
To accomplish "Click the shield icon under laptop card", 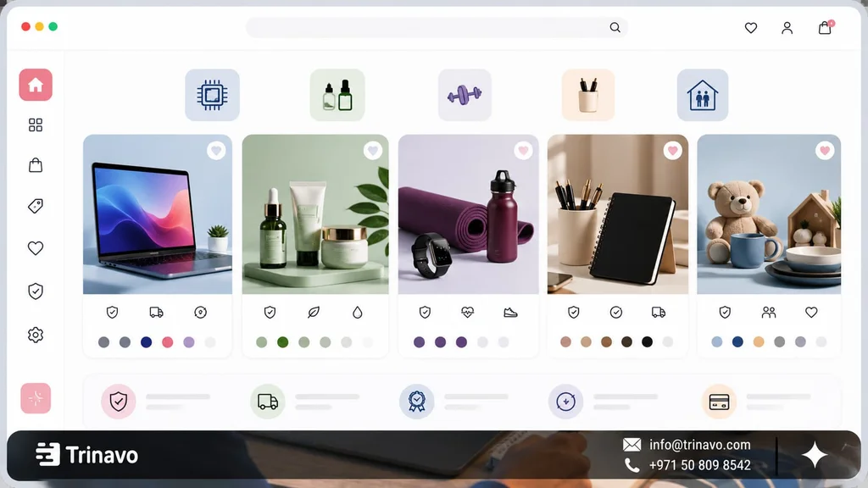I will click(113, 313).
